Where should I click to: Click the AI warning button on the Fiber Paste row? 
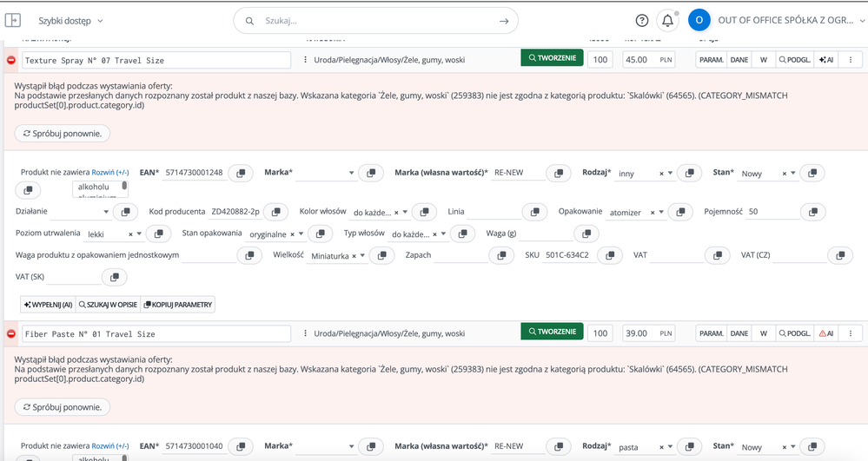[x=826, y=333]
